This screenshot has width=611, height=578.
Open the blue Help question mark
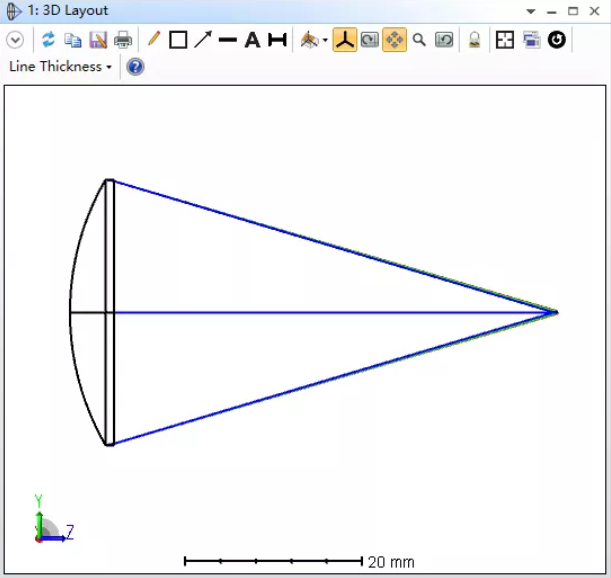pos(135,67)
